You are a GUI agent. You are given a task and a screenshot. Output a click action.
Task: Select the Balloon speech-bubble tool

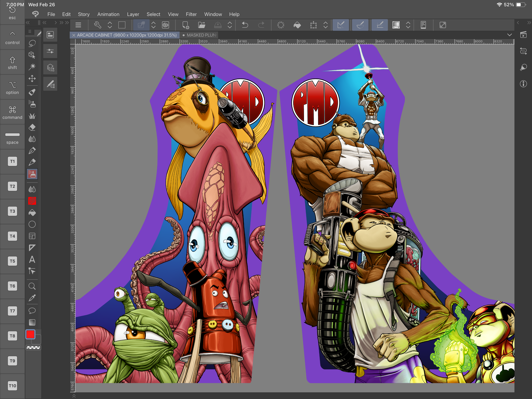tap(32, 310)
